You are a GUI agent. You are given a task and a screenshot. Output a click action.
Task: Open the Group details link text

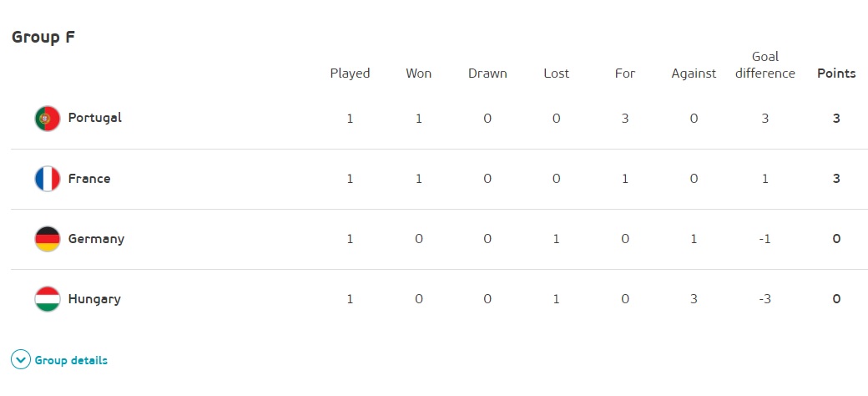coord(71,361)
